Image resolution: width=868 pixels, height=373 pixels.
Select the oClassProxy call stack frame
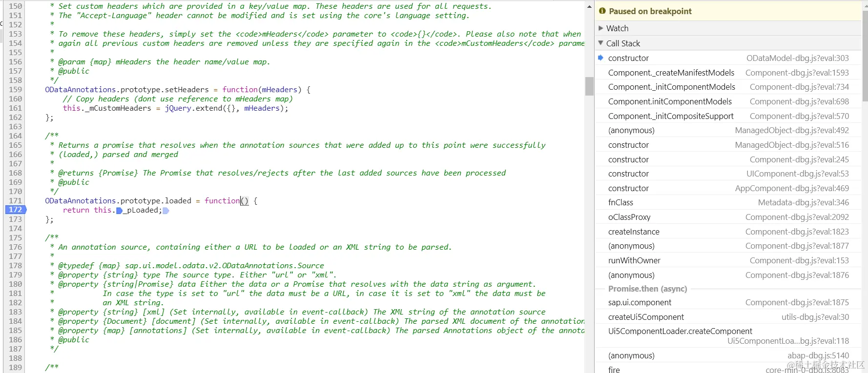(x=728, y=217)
